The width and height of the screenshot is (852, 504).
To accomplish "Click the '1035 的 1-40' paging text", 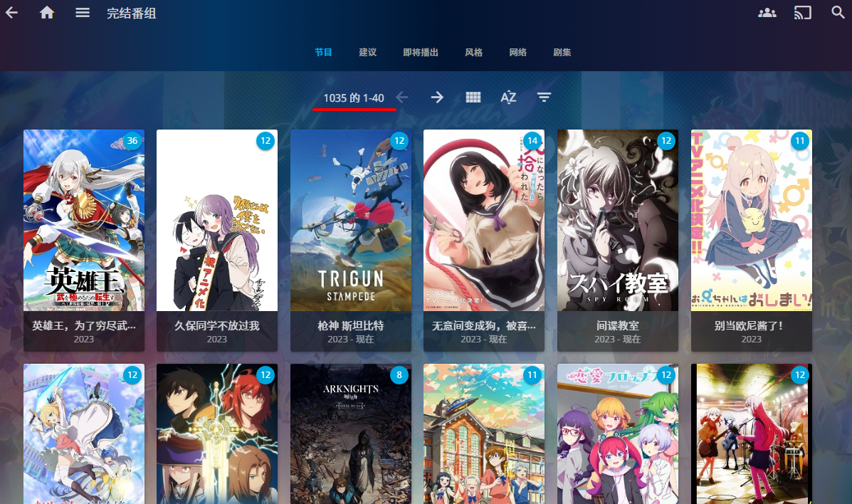I will tap(354, 98).
